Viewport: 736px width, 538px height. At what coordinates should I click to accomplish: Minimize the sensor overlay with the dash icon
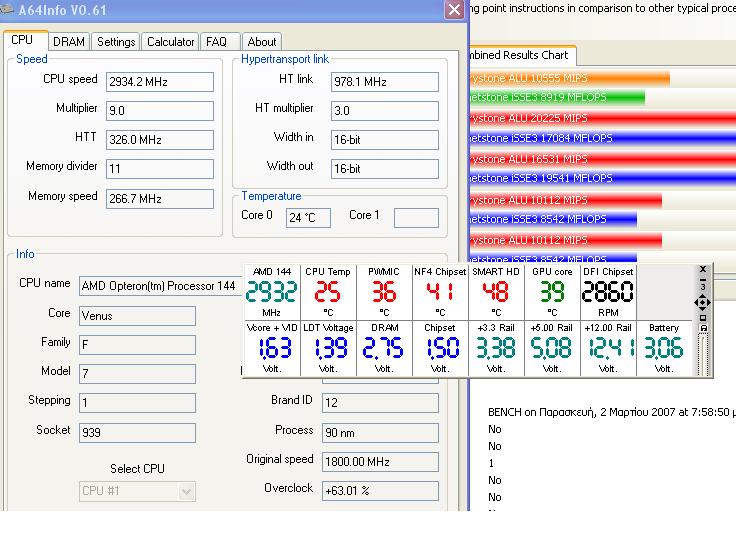tap(703, 279)
